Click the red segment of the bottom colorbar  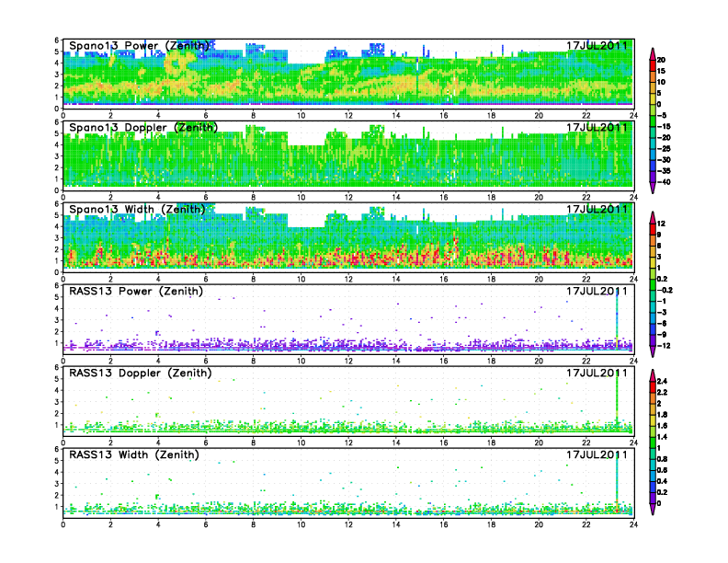653,387
